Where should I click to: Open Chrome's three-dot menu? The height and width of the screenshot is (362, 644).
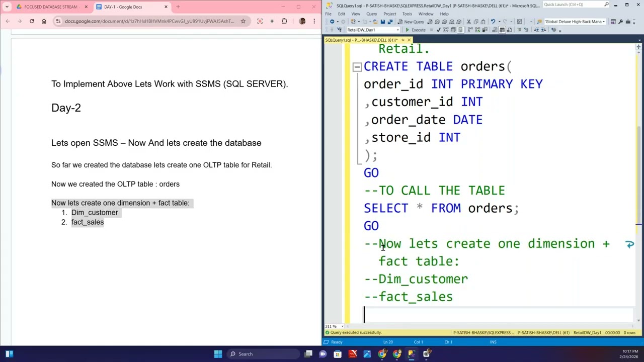(x=314, y=21)
